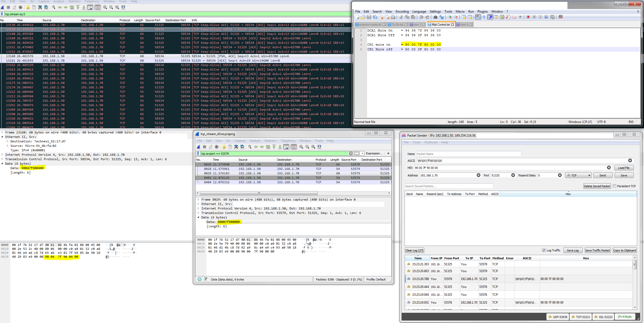Image resolution: width=644 pixels, height=323 pixels.
Task: Click the IPv4 Mode toggle button
Action: click(x=625, y=317)
